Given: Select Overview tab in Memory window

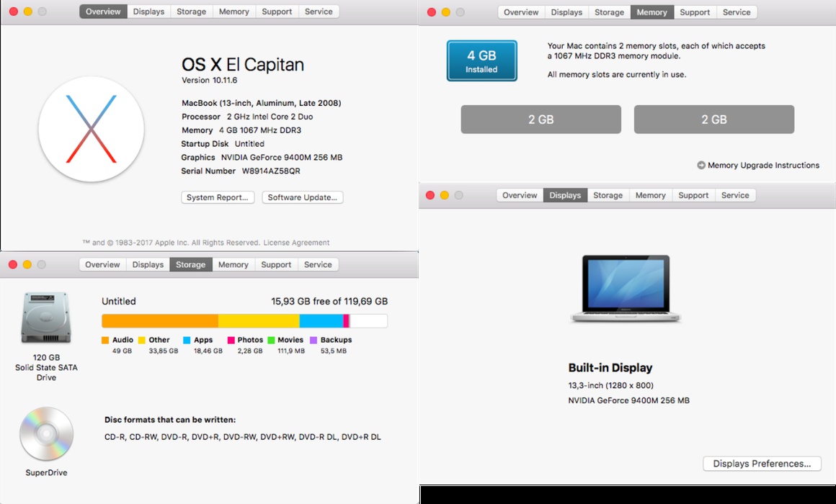Looking at the screenshot, I should pos(522,12).
